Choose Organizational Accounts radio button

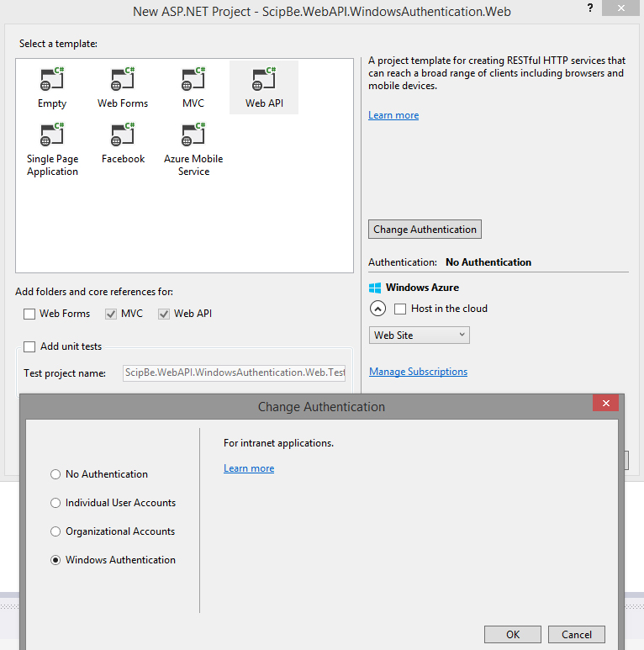coord(55,531)
